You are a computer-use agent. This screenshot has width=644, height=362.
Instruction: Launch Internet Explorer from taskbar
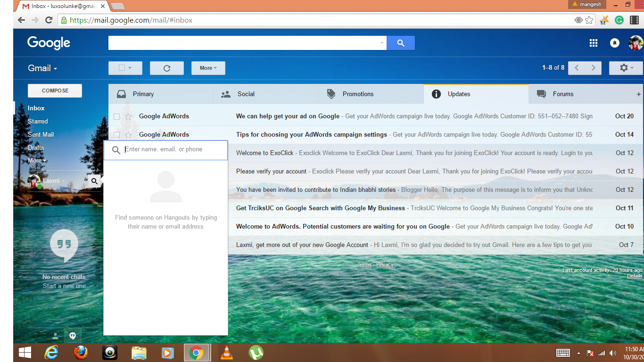(51, 353)
